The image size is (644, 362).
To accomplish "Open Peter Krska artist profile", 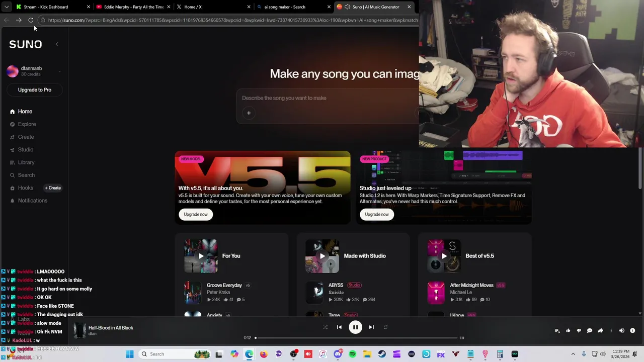I will tap(218, 293).
